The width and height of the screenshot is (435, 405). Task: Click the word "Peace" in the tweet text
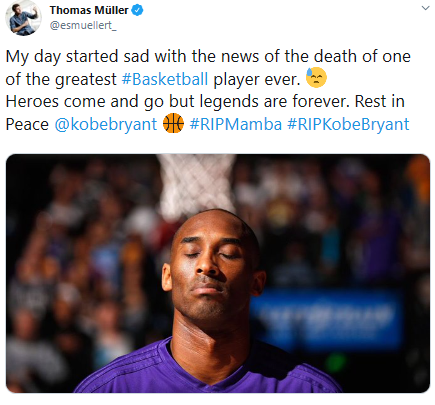pos(27,124)
